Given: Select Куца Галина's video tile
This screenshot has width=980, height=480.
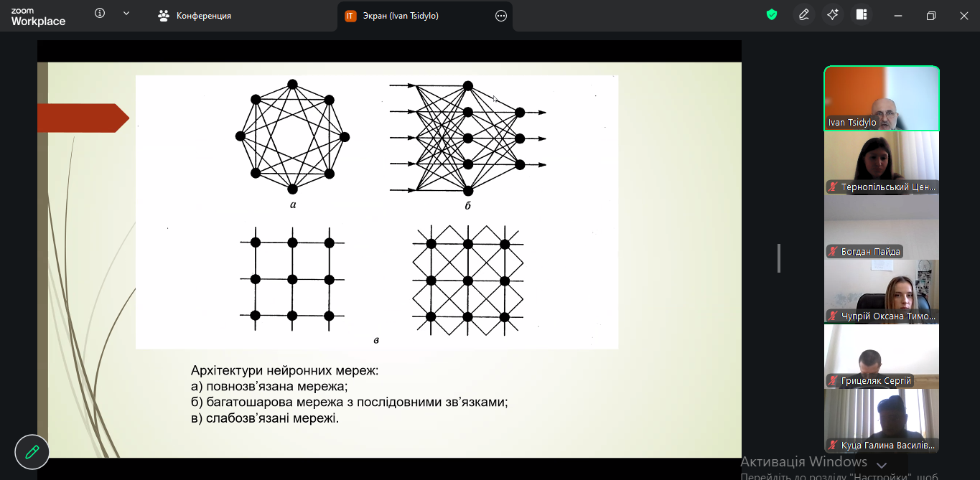Looking at the screenshot, I should click(881, 421).
